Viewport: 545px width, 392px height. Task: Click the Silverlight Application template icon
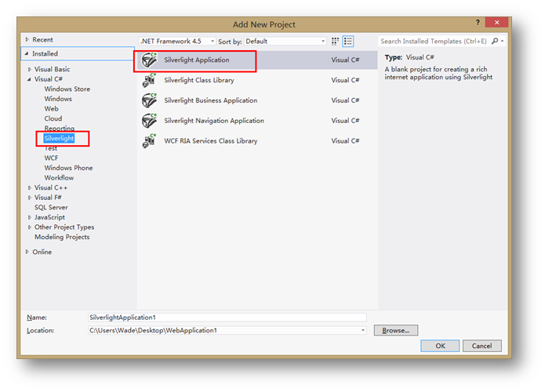point(149,60)
